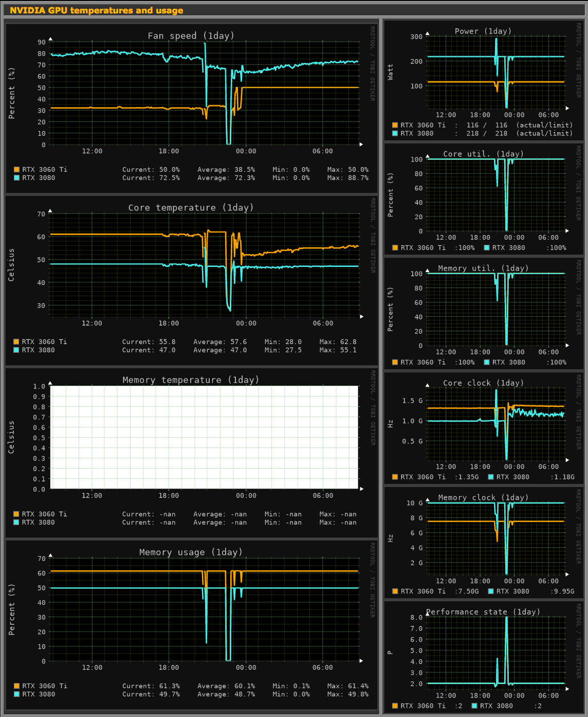Open the Power (1day) graph

[484, 80]
